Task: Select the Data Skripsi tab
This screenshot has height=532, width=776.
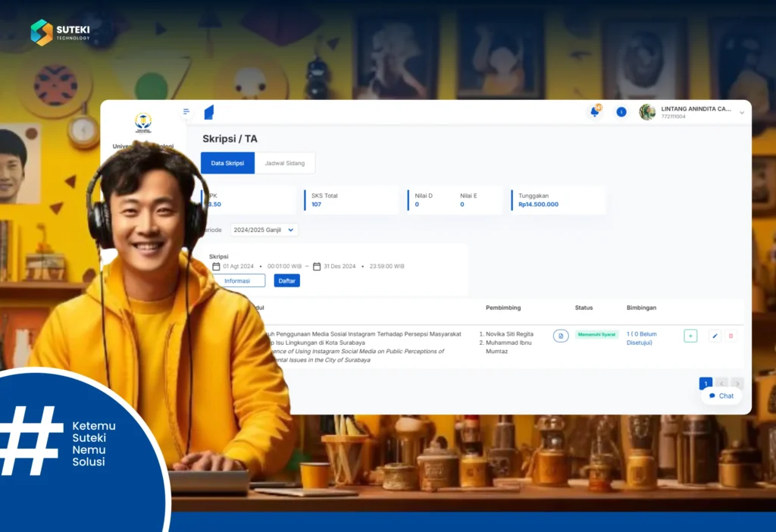Action: coord(227,163)
